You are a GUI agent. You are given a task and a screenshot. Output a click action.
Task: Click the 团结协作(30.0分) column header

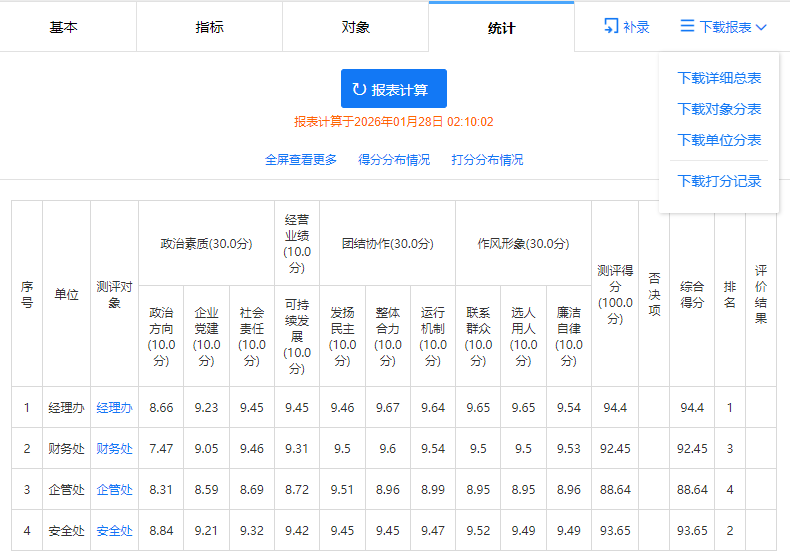tap(387, 243)
